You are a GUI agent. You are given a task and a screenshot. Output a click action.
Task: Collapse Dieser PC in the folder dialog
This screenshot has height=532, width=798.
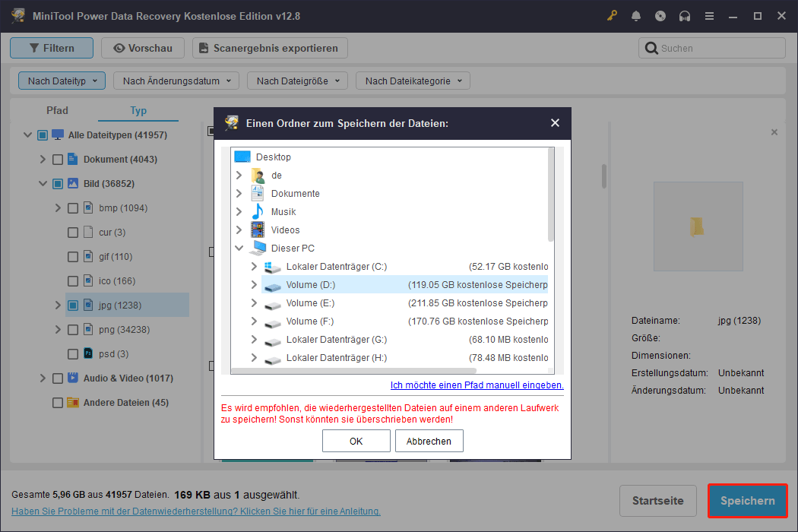239,248
